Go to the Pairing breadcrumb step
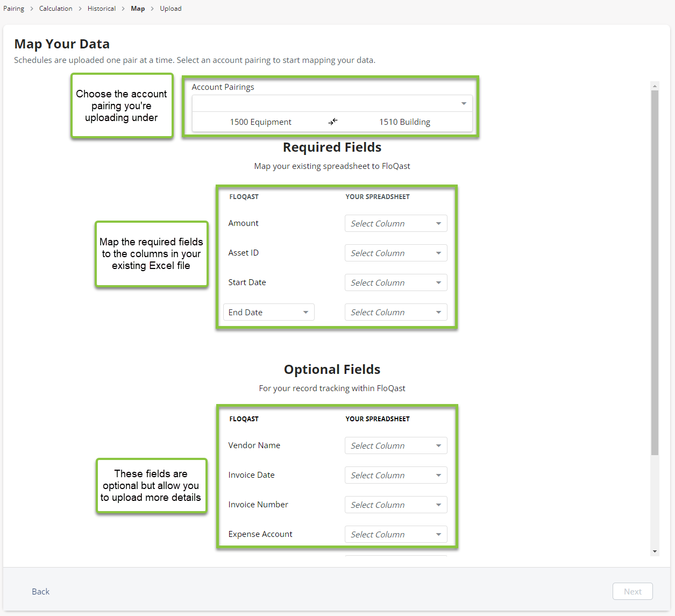The height and width of the screenshot is (616, 675). click(14, 9)
